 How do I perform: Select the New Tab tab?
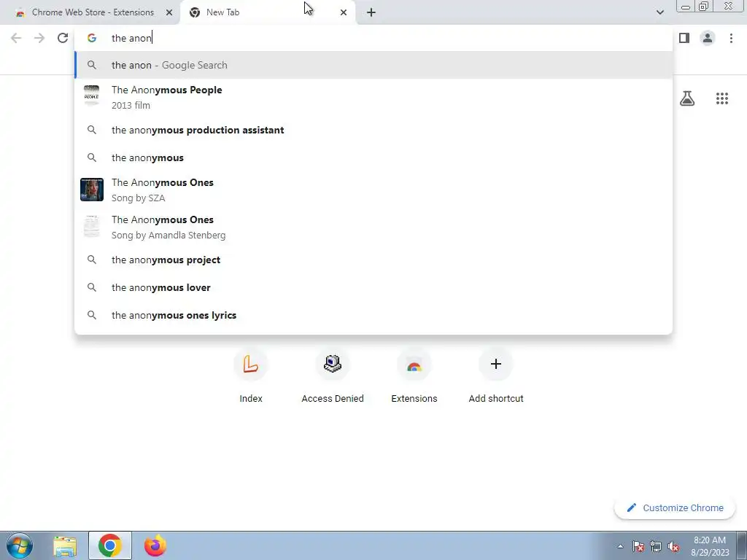click(x=267, y=12)
